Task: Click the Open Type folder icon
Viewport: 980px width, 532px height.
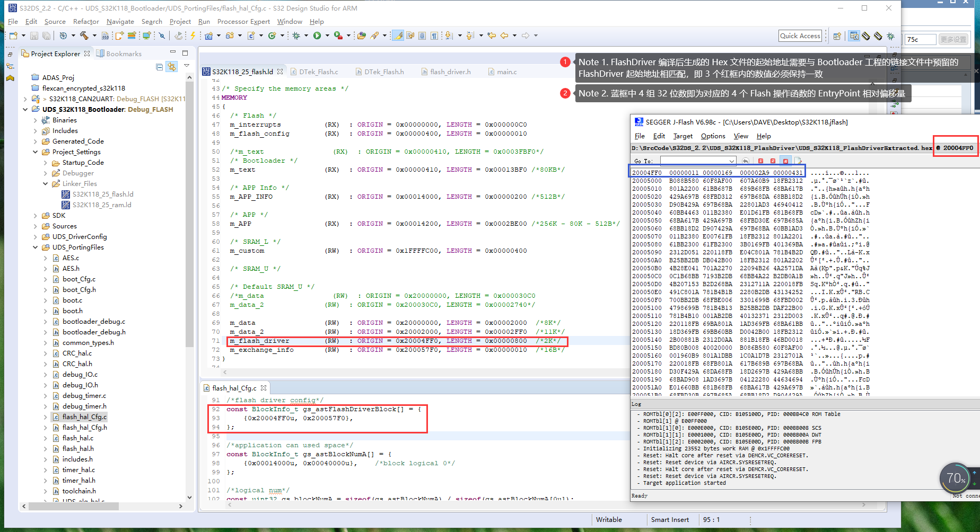Action: tap(362, 36)
